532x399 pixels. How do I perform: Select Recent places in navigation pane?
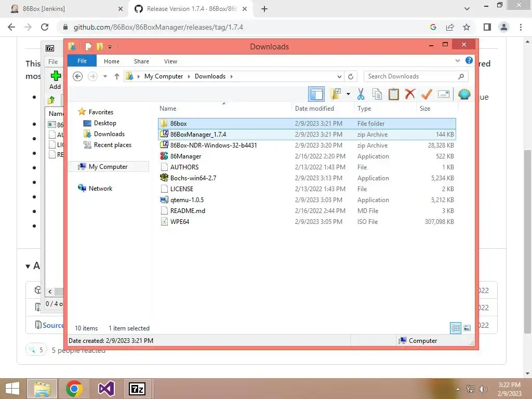113,145
